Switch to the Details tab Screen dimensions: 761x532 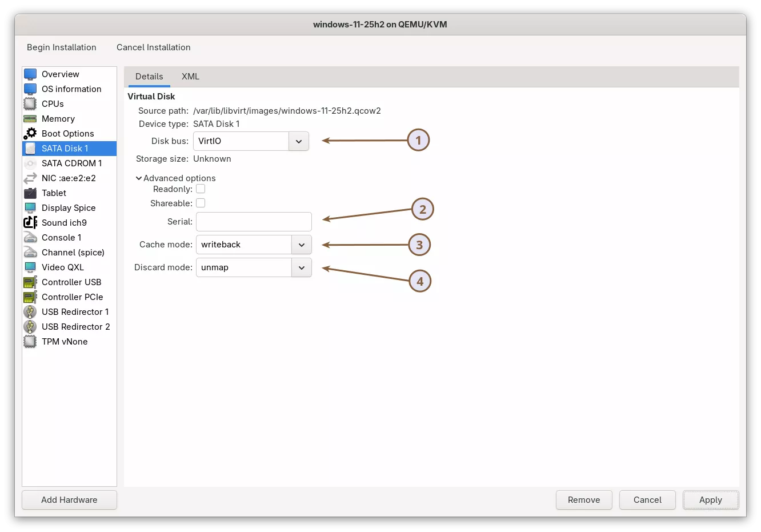(149, 77)
